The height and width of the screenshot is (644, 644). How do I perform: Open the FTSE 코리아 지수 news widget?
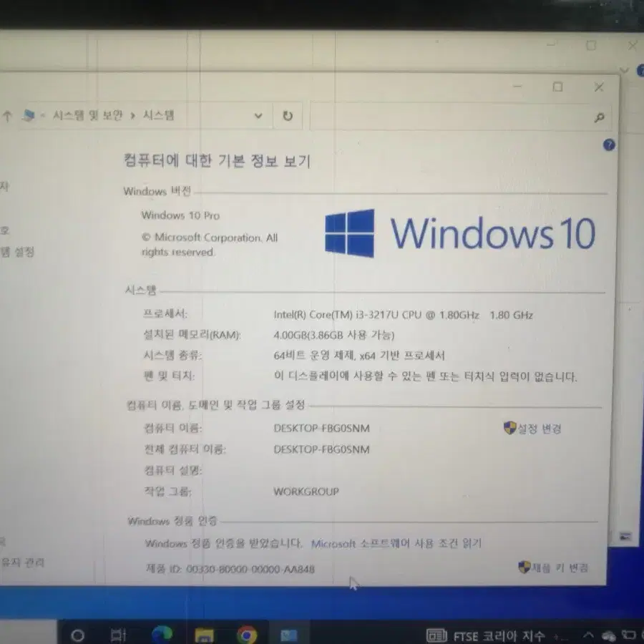pyautogui.click(x=486, y=636)
